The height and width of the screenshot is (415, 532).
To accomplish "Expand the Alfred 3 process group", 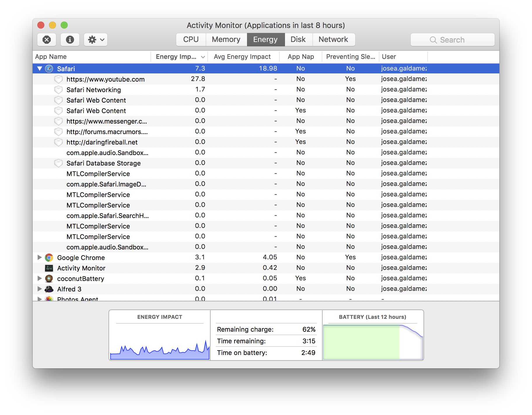I will point(40,289).
